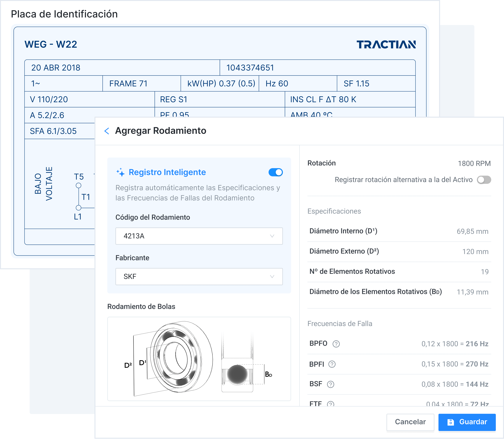Screen dimensions: 504x439
Task: Click the back arrow beside Agregar Rodamiento
Action: pos(107,131)
